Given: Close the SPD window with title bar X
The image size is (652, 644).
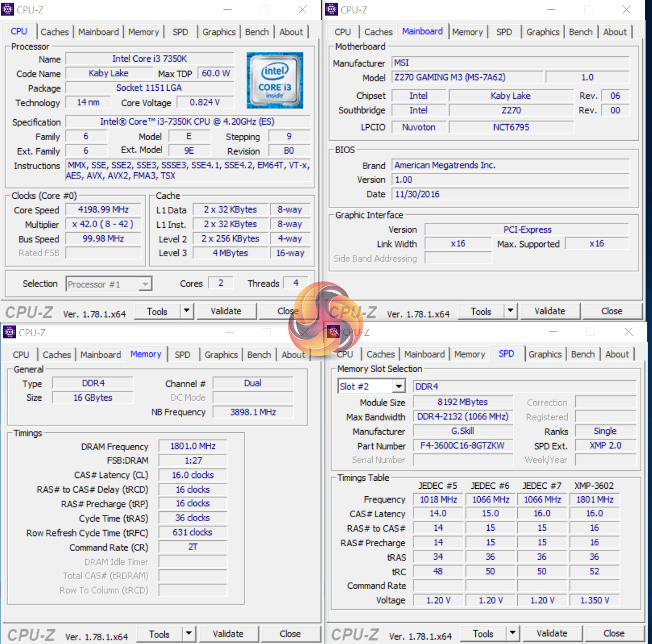Looking at the screenshot, I should tap(628, 332).
